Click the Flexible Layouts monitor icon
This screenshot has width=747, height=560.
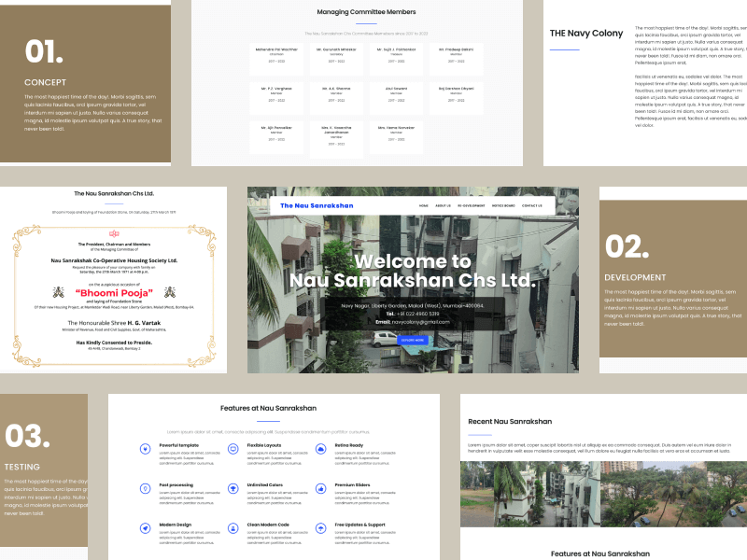click(233, 448)
